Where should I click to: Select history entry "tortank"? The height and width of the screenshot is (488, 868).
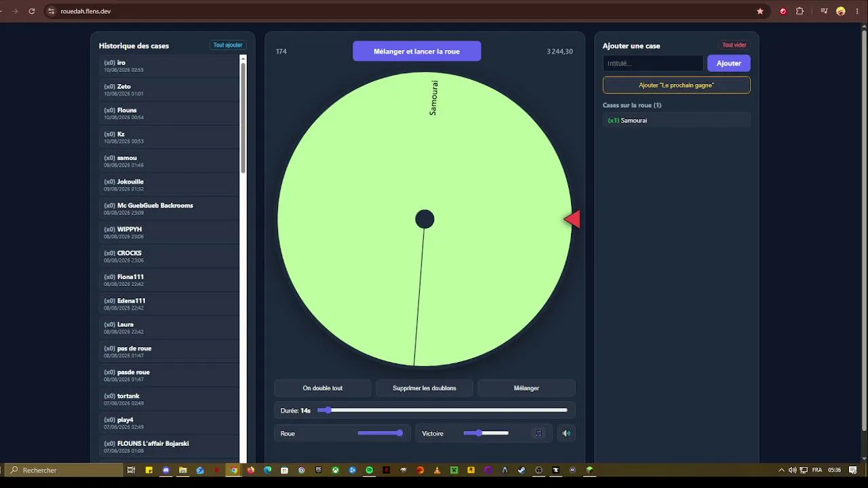coord(169,399)
